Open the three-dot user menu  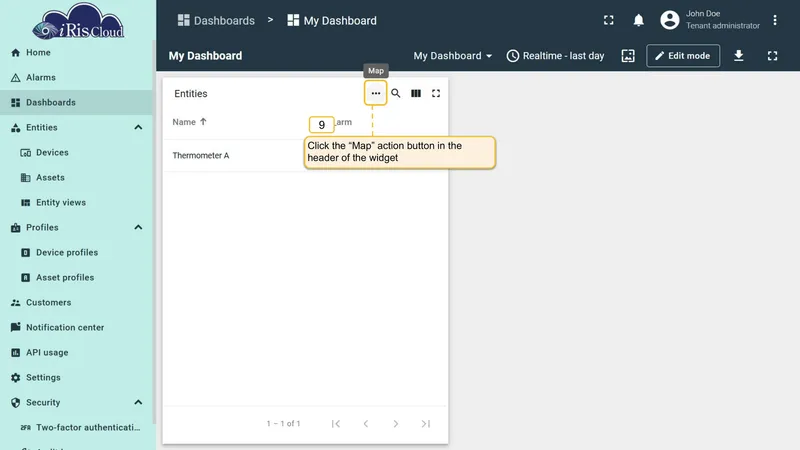tap(774, 20)
